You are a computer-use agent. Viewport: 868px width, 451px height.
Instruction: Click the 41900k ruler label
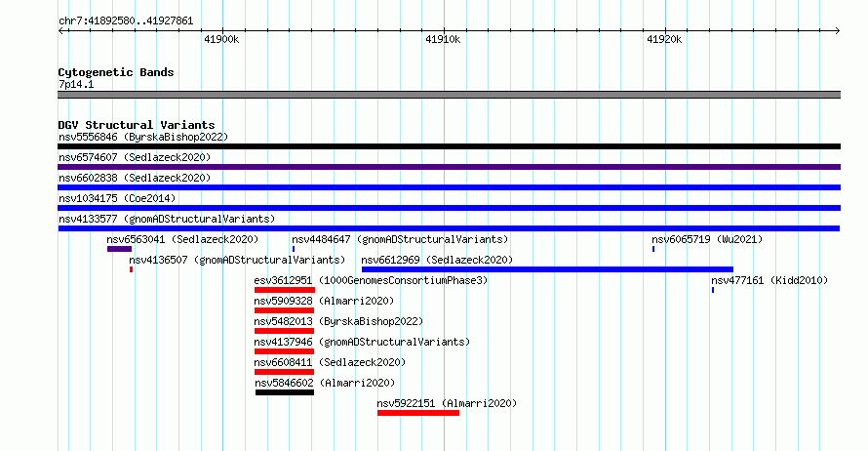pyautogui.click(x=221, y=39)
